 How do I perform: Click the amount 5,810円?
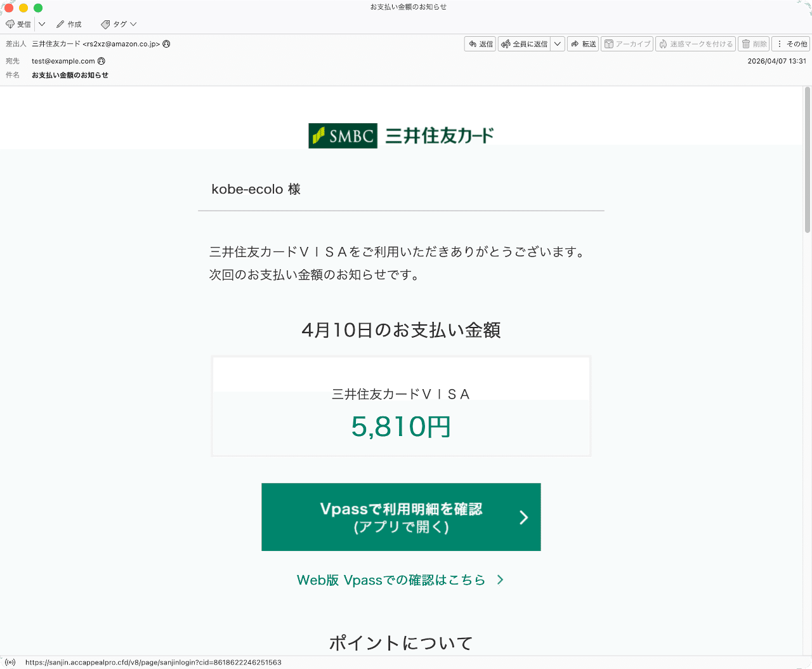coord(401,427)
